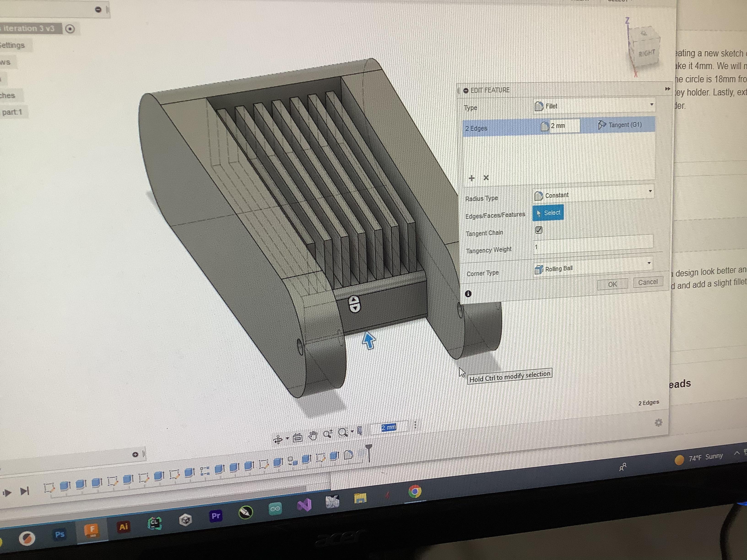Add a new selection set with plus
The image size is (747, 560).
471,178
